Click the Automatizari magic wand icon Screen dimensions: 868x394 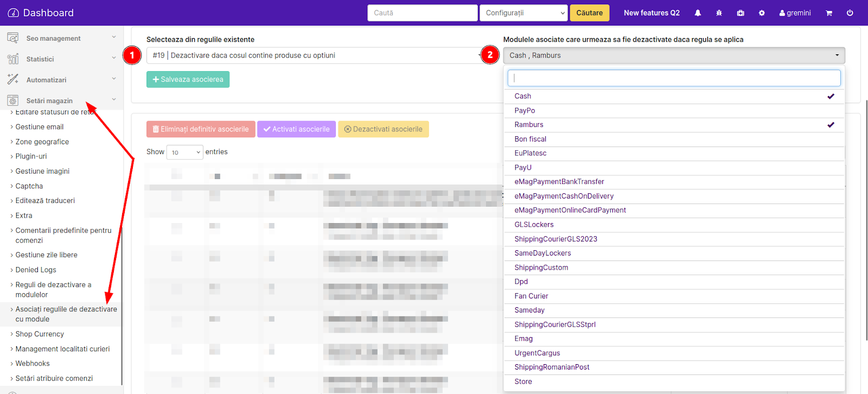[13, 79]
